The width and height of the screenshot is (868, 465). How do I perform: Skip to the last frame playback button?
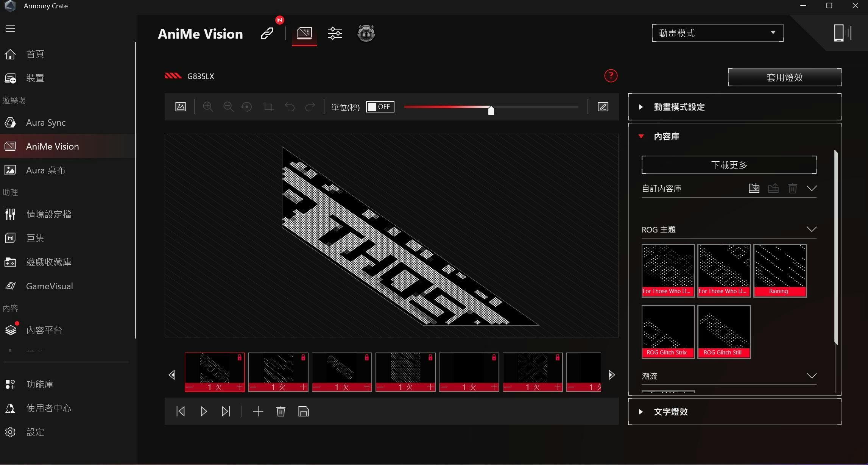click(226, 411)
